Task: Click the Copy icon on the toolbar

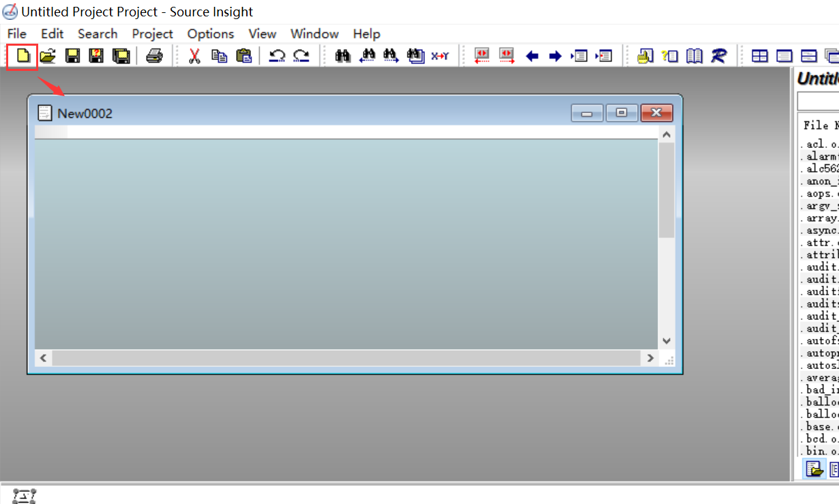Action: tap(220, 56)
